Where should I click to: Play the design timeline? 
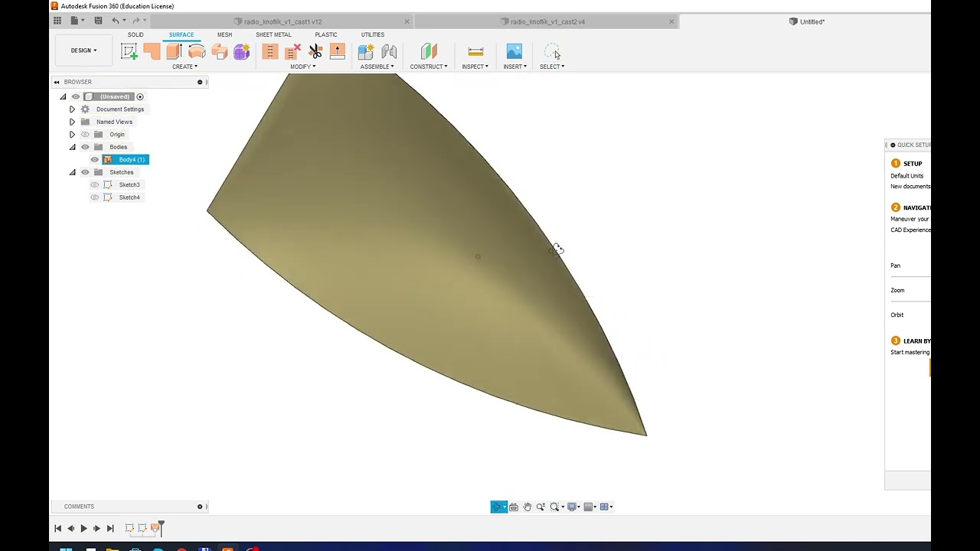pyautogui.click(x=83, y=528)
